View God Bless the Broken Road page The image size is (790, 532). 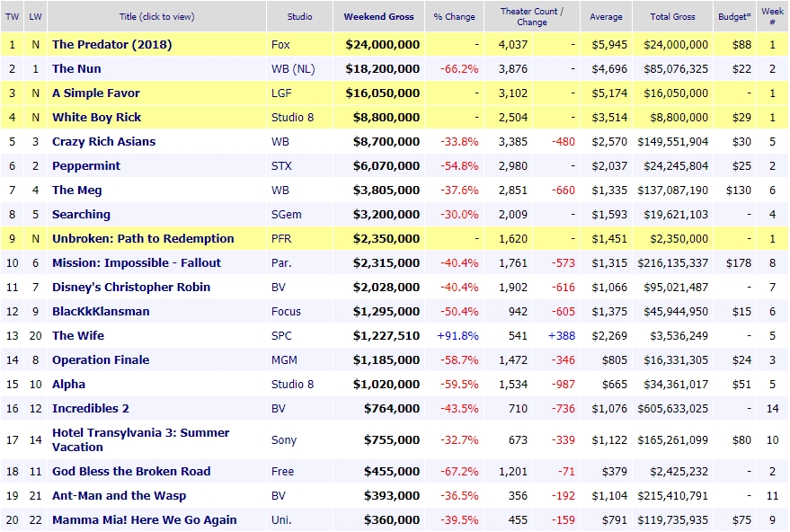[x=131, y=471]
